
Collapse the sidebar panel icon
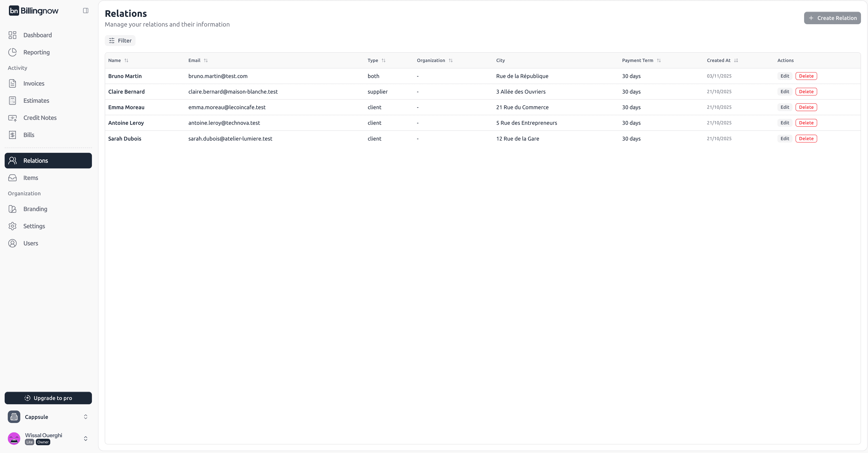(x=86, y=10)
